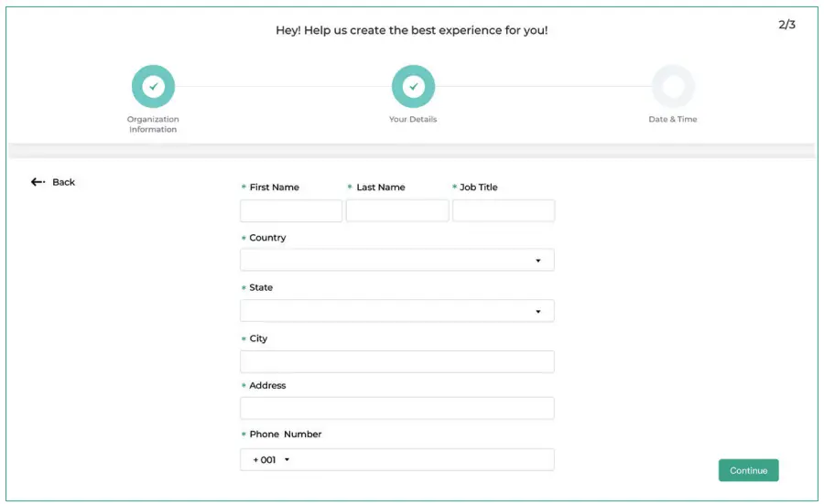Click the Organization Information step checkmark icon
This screenshot has width=824, height=504.
pos(153,87)
